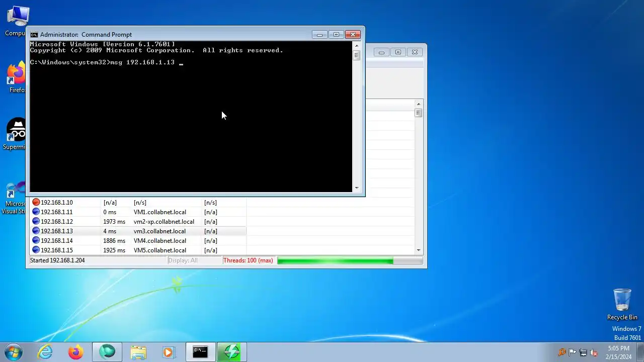644x362 pixels.
Task: Click scanner results list scroll-down arrow
Action: pyautogui.click(x=419, y=250)
